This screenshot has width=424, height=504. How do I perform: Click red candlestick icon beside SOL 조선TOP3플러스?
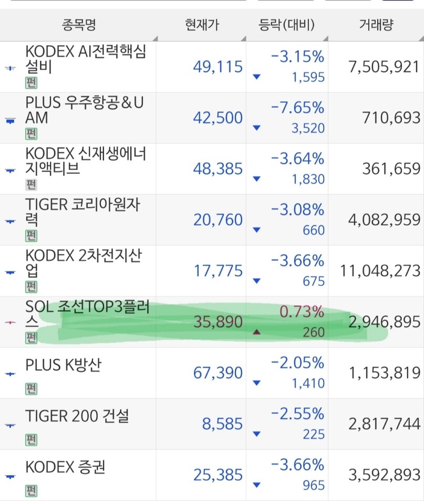pos(11,322)
